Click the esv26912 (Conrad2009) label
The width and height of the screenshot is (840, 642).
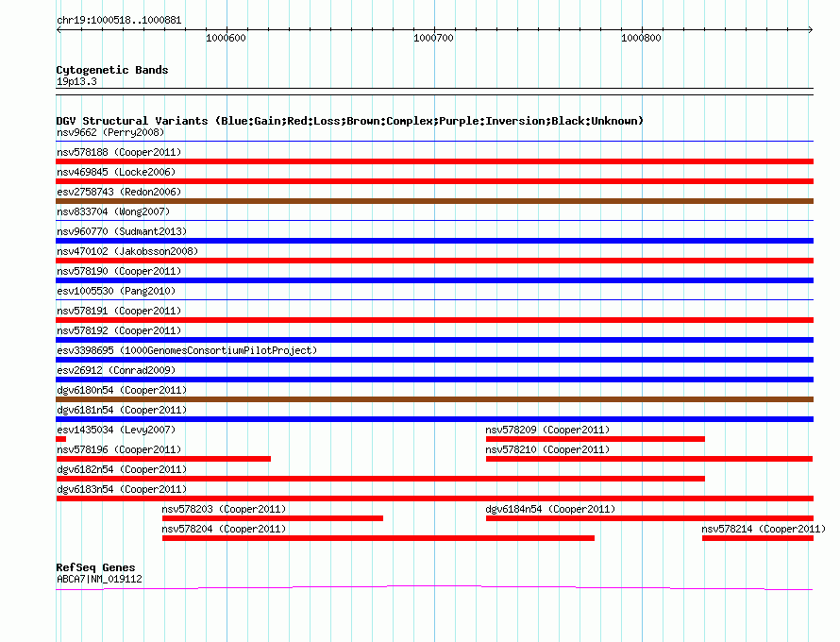click(x=116, y=370)
